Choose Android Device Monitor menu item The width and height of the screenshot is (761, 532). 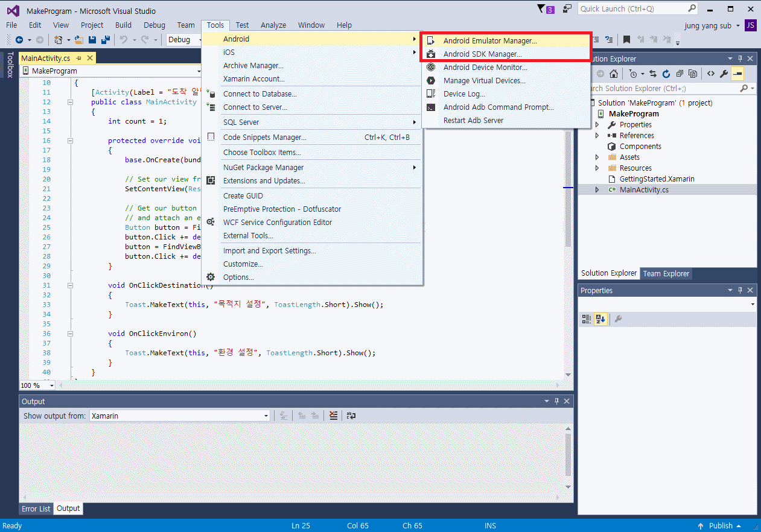[506, 68]
